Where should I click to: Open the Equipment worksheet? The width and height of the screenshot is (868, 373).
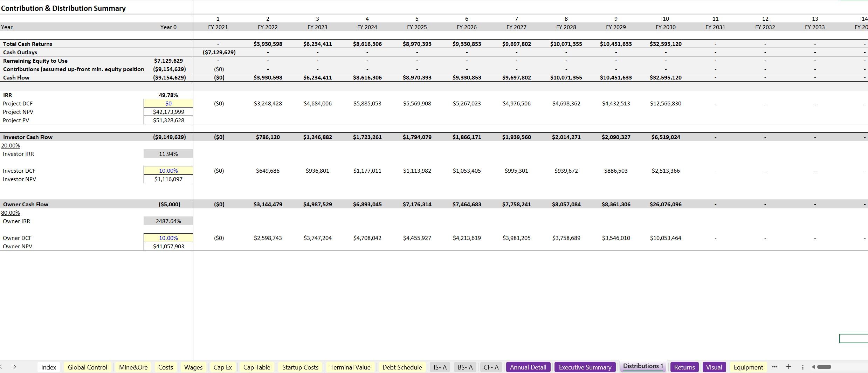(x=748, y=367)
